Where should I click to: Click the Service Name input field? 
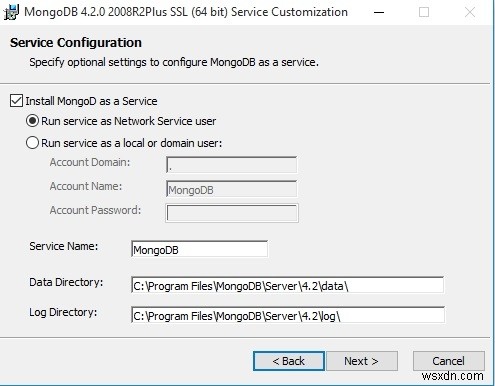click(199, 249)
